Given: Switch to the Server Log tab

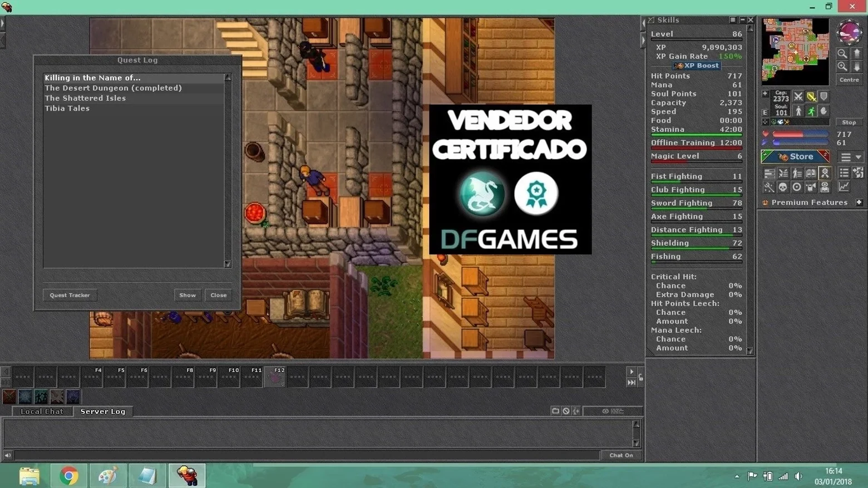Looking at the screenshot, I should coord(103,411).
